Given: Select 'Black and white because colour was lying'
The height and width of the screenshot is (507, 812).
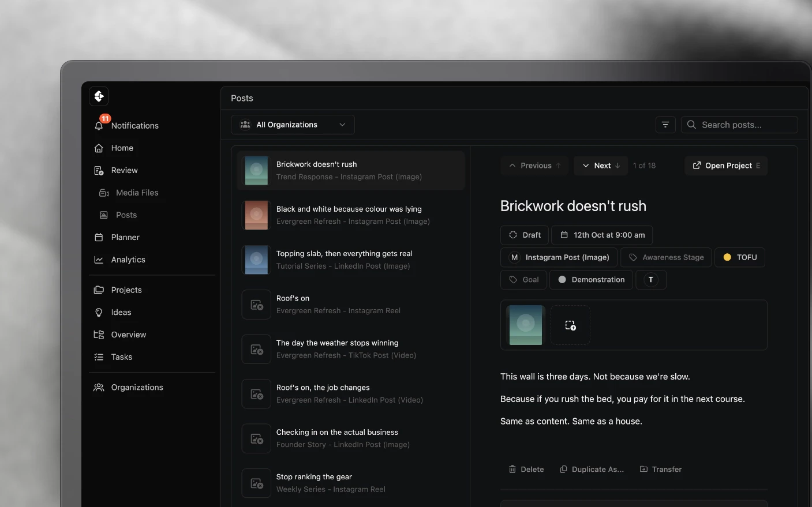Looking at the screenshot, I should (350, 215).
